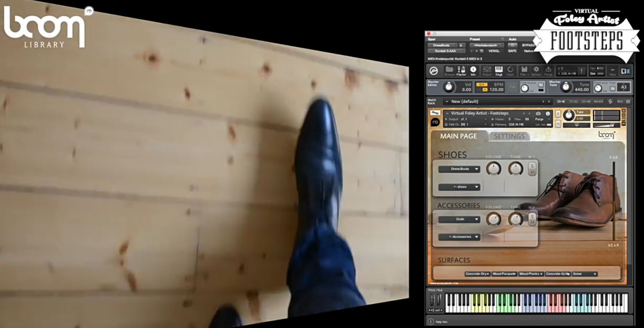The height and width of the screenshot is (328, 644).
Task: Solo the Shoes layer with S button
Action: pyautogui.click(x=532, y=166)
